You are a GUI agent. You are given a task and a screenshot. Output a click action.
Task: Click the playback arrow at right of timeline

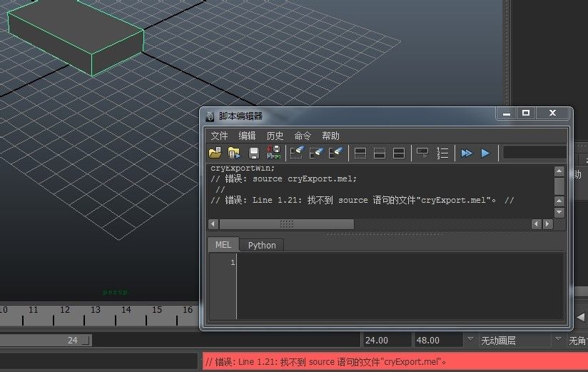pos(580,317)
